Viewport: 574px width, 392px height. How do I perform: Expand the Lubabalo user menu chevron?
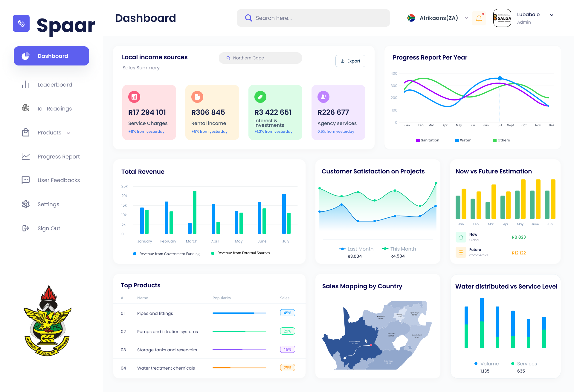552,15
